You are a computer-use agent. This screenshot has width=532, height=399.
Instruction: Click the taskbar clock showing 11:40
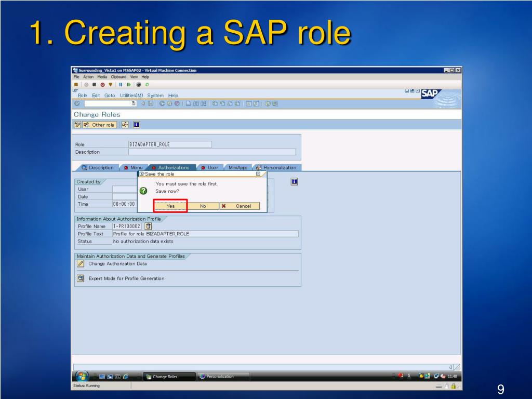pyautogui.click(x=453, y=376)
